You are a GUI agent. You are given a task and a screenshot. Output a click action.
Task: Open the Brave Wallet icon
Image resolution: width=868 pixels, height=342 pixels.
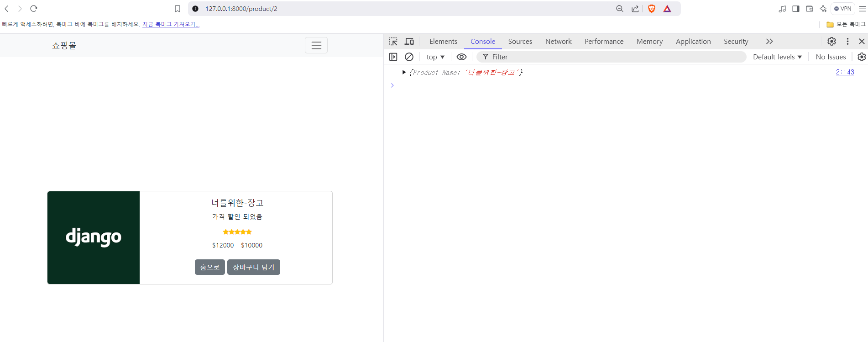tap(810, 9)
